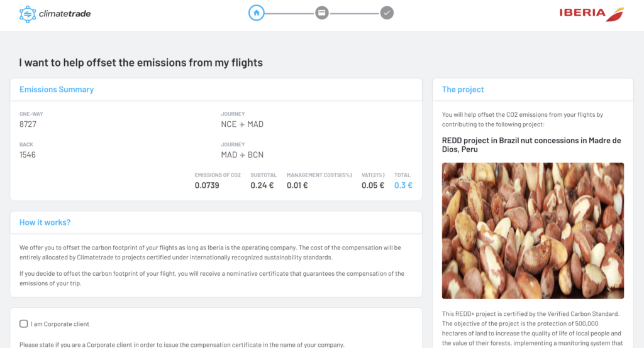Image resolution: width=644 pixels, height=348 pixels.
Task: Click the I am Corporate client label
Action: coord(60,324)
